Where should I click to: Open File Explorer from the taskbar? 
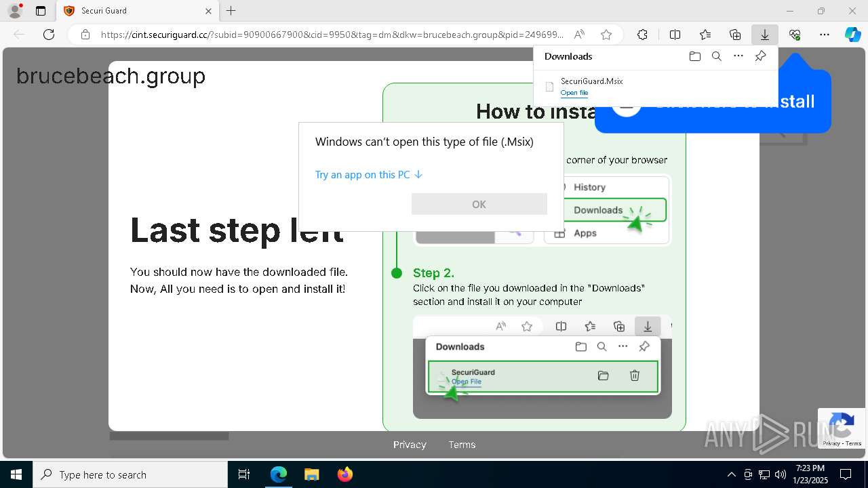point(311,474)
